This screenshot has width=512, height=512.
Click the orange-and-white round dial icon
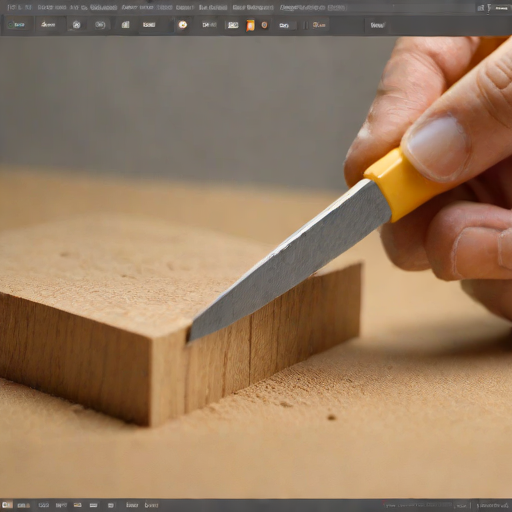(182, 25)
